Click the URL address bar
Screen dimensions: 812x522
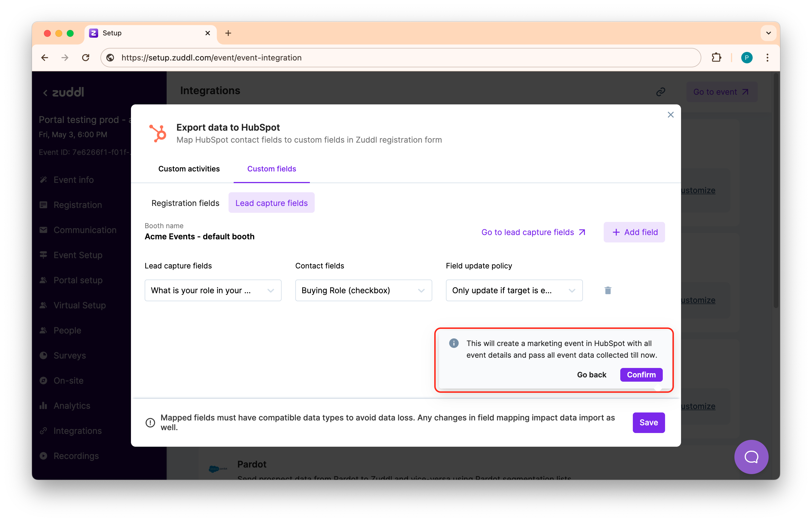click(x=400, y=58)
